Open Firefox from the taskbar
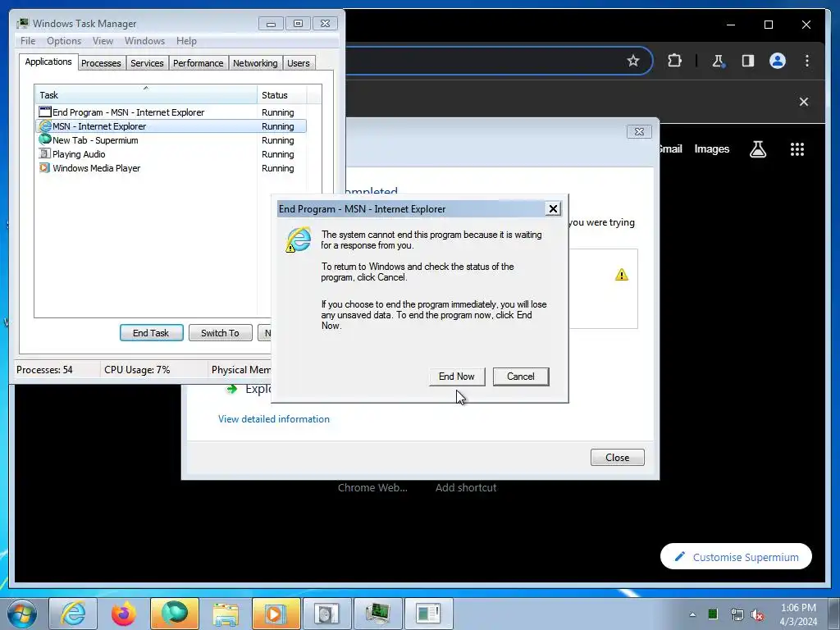The height and width of the screenshot is (630, 840). [x=124, y=614]
